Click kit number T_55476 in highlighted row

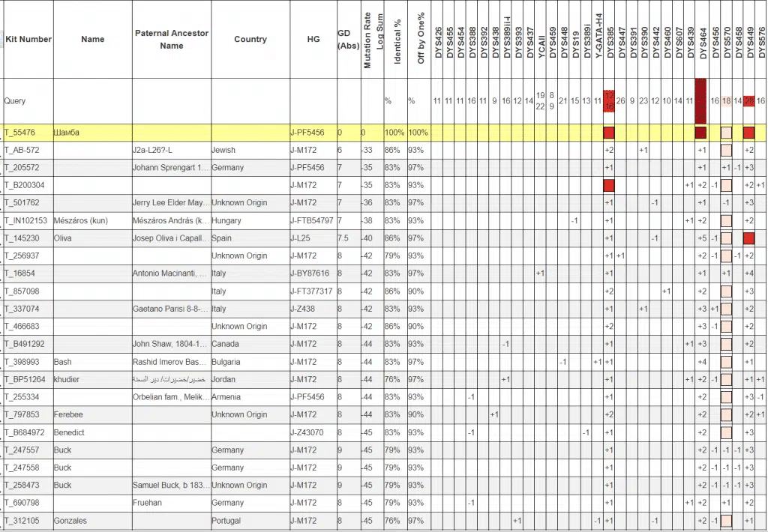click(22, 133)
